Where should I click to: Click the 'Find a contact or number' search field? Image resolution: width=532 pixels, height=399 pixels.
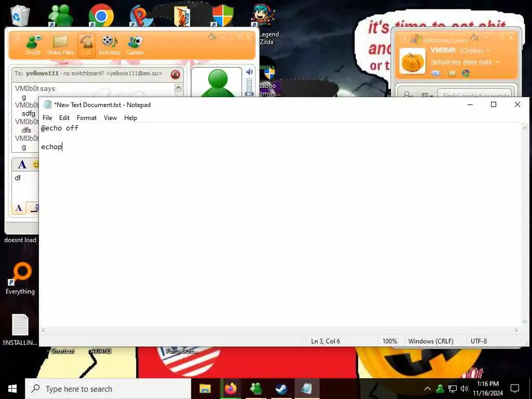474,94
